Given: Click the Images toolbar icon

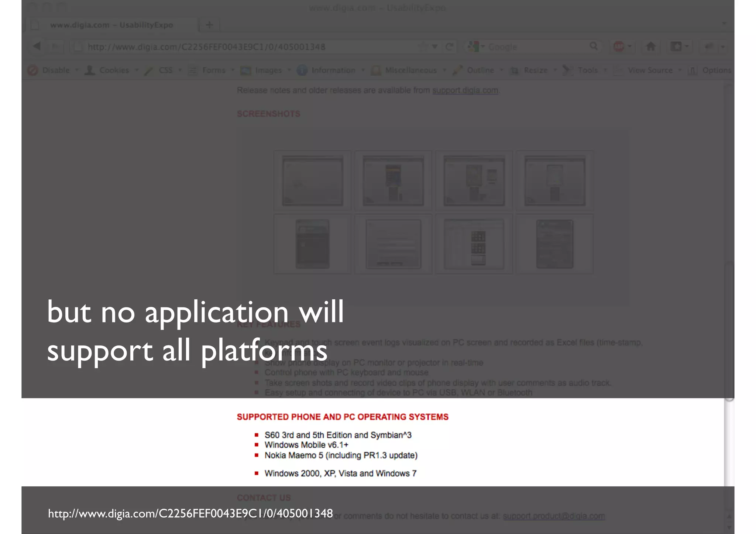Looking at the screenshot, I should pos(245,70).
